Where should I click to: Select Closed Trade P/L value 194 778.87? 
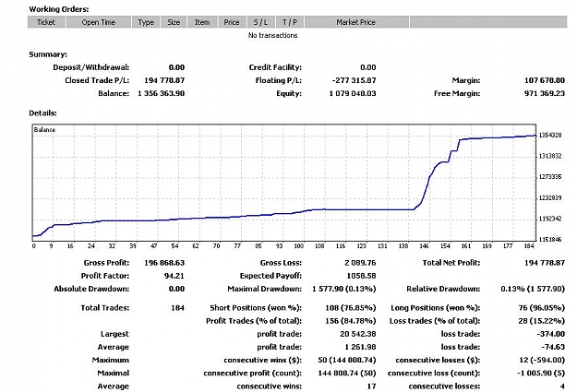point(164,80)
